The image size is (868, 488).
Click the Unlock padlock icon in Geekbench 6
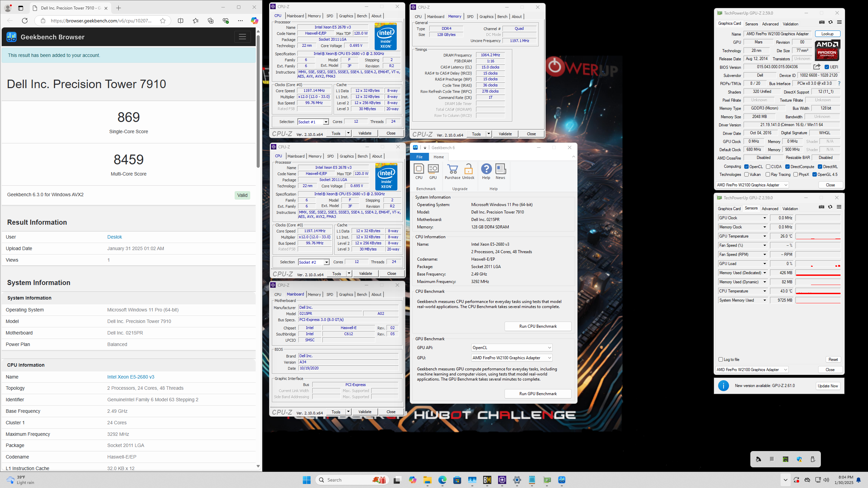pyautogui.click(x=468, y=171)
